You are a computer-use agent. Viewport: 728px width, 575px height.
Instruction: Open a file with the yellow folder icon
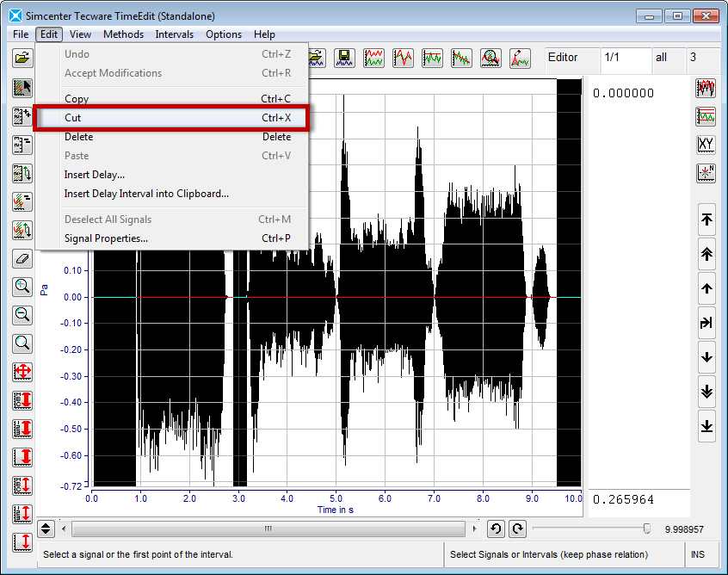click(x=22, y=59)
